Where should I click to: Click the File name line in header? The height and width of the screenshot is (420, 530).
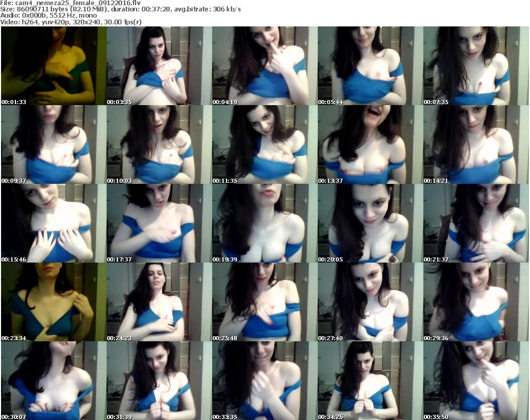[70, 3]
